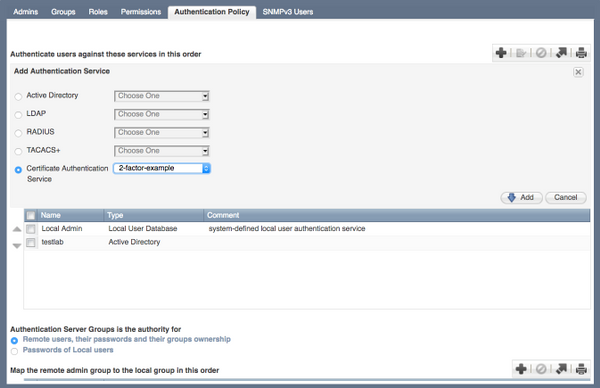This screenshot has height=388, width=600.
Task: Open the RADIUS Choose One dropdown
Action: [x=162, y=133]
